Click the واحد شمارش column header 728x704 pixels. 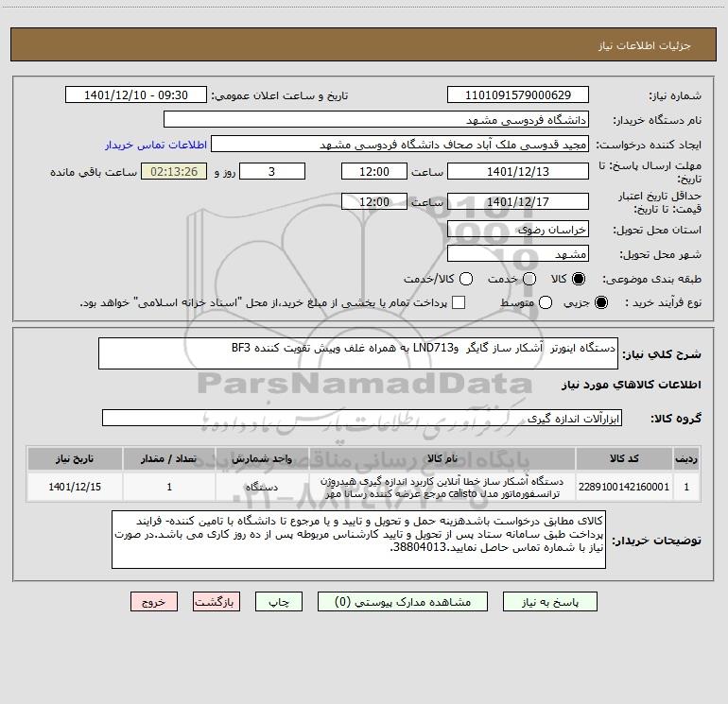click(x=262, y=458)
